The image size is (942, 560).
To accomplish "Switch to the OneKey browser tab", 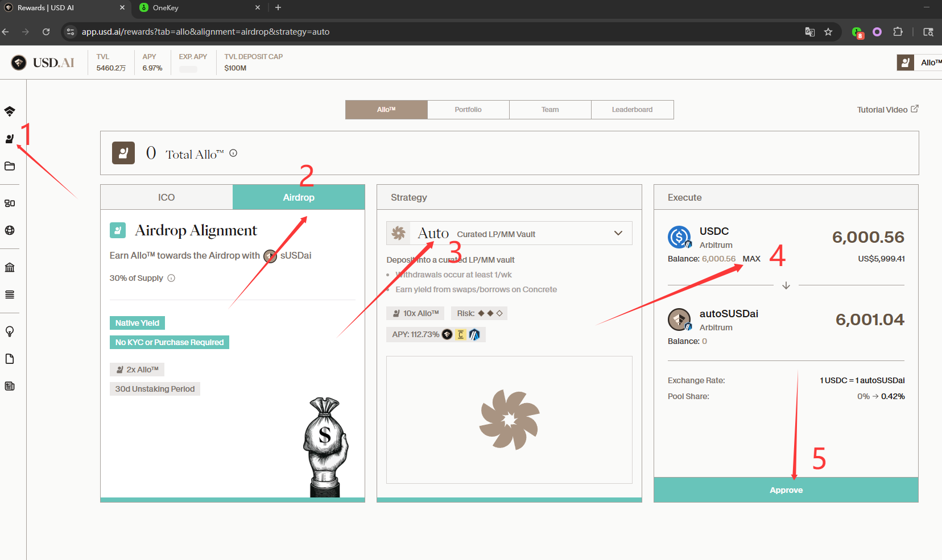I will point(199,8).
